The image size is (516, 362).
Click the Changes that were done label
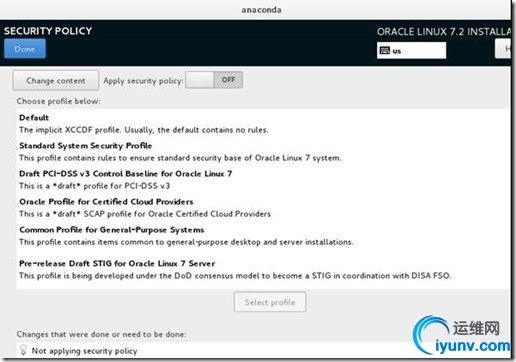pyautogui.click(x=101, y=334)
